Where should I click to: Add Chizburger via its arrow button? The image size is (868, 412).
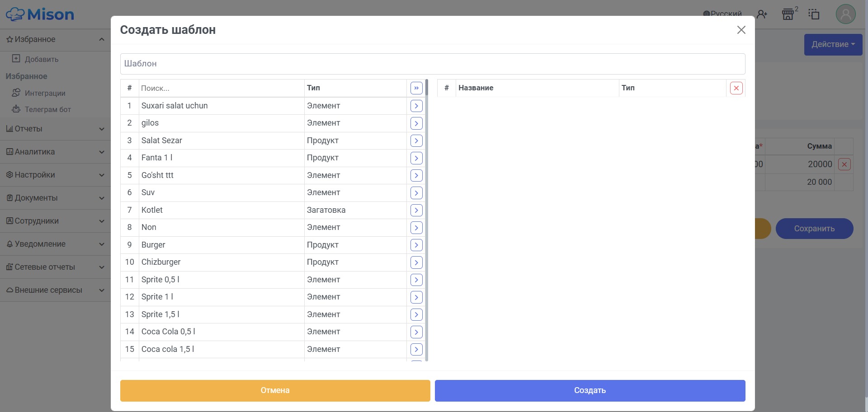[x=416, y=262]
